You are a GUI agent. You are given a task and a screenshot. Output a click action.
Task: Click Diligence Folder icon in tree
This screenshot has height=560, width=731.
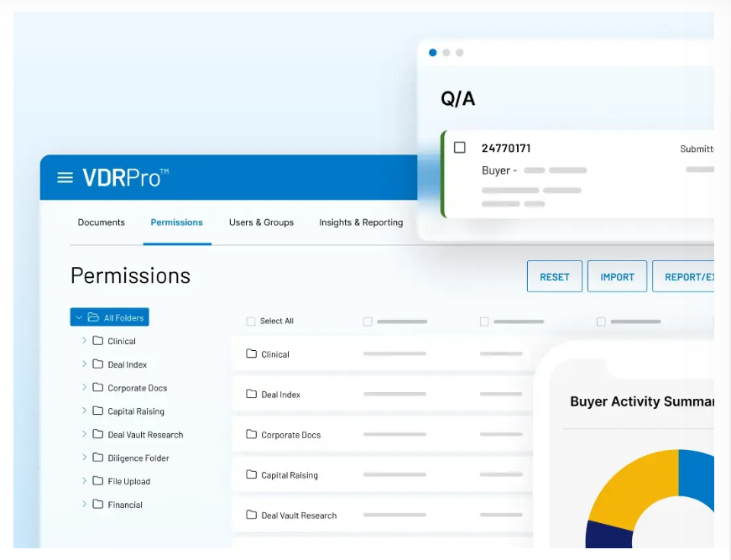98,458
